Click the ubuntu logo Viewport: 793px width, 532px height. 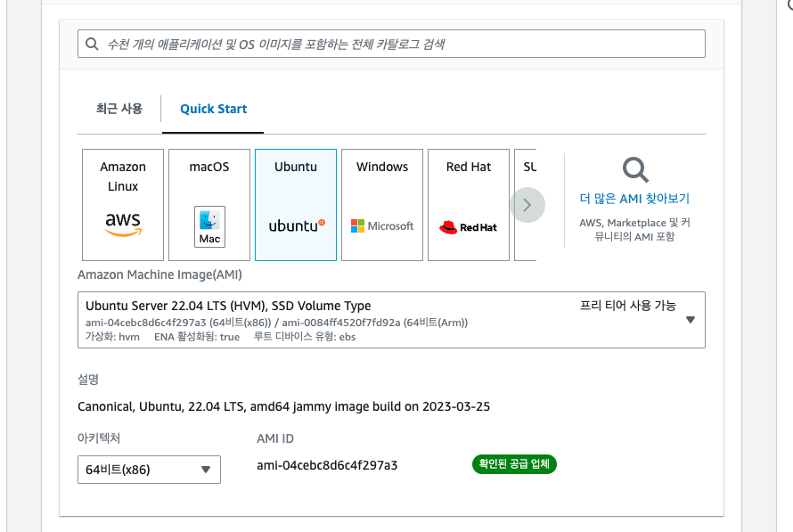tap(297, 225)
